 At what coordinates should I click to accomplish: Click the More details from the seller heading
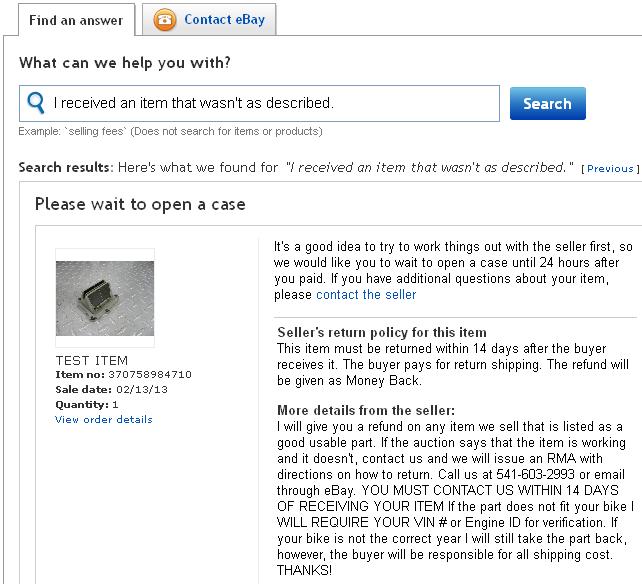366,411
